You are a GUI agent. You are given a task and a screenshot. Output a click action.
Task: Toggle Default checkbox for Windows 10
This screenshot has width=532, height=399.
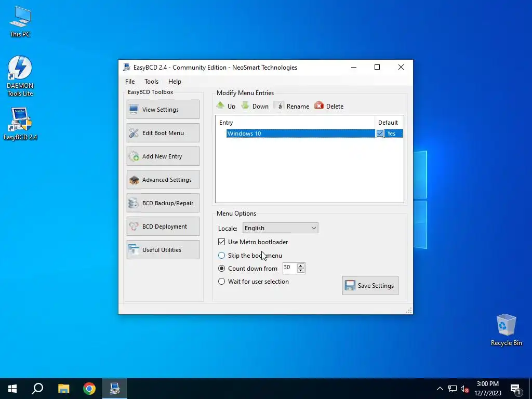coord(380,134)
